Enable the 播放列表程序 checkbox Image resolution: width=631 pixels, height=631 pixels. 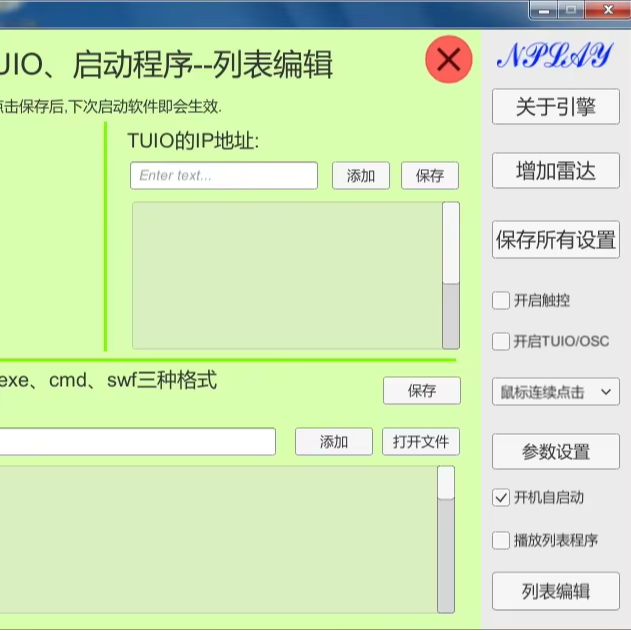(501, 540)
